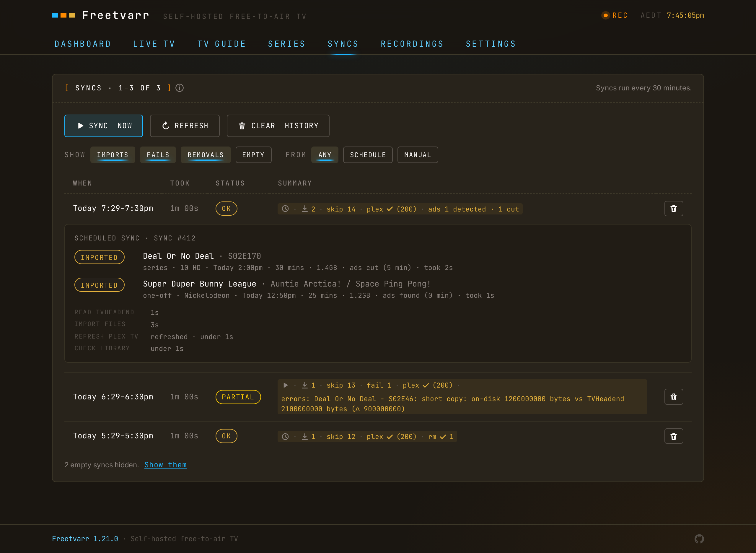Toggle the Fails show filter
The width and height of the screenshot is (756, 553).
click(158, 155)
